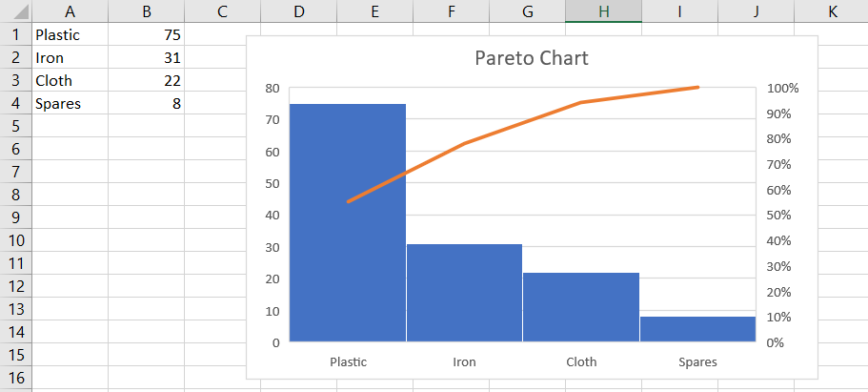This screenshot has width=868, height=392.
Task: Select row 10 header
Action: 16,240
